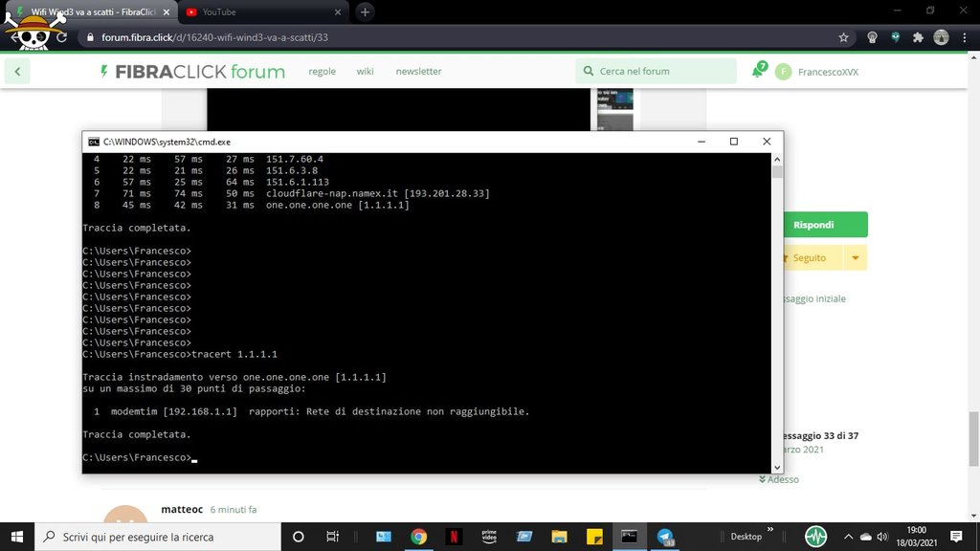Open the green pulse monitor tray icon
The image size is (980, 551).
pos(815,537)
